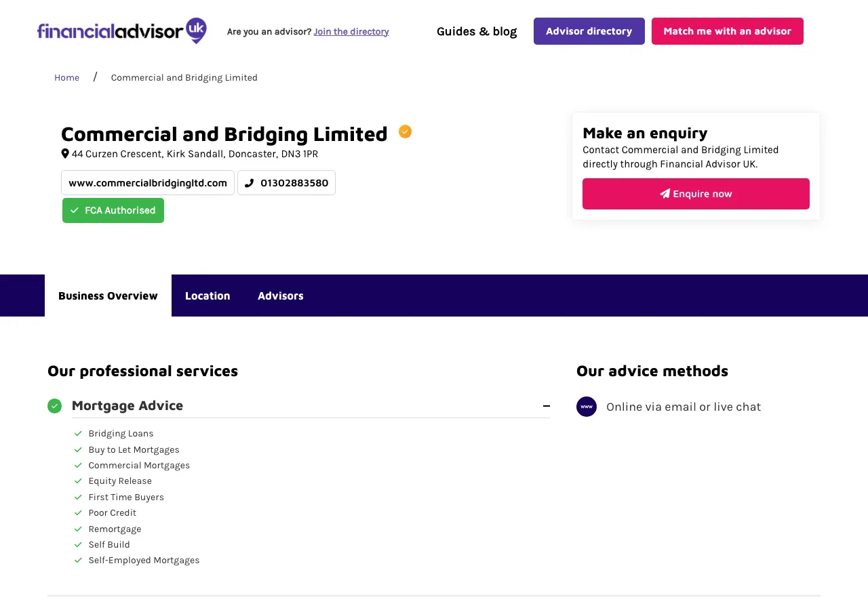868x610 pixels.
Task: Open the Advisors tab
Action: tap(281, 296)
